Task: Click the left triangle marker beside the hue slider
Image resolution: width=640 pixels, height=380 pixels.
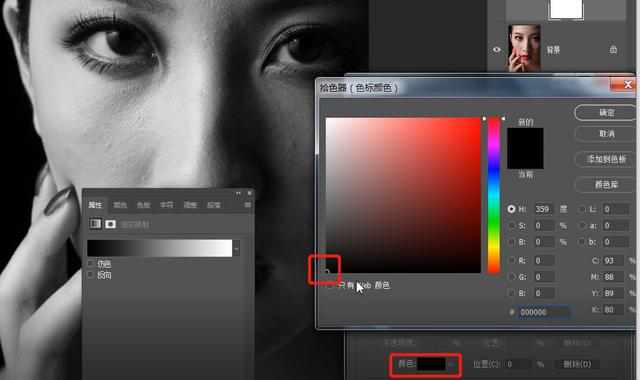Action: pyautogui.click(x=484, y=118)
